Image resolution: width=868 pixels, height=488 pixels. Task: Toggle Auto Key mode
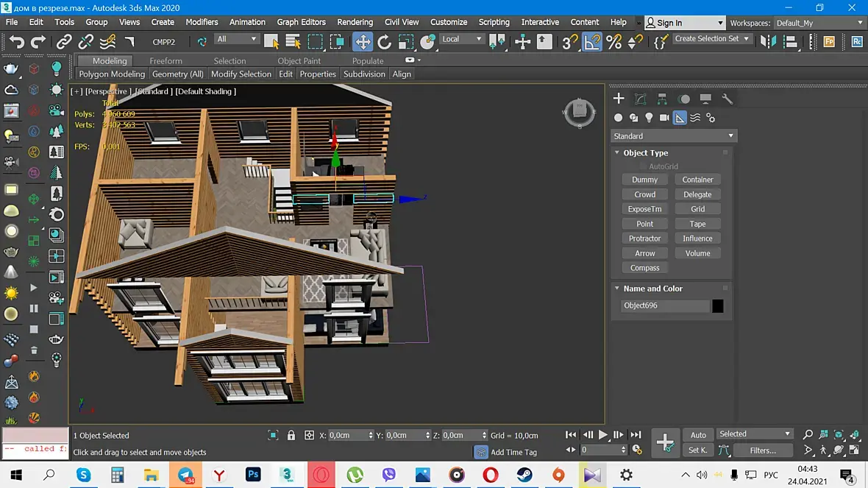pyautogui.click(x=698, y=434)
